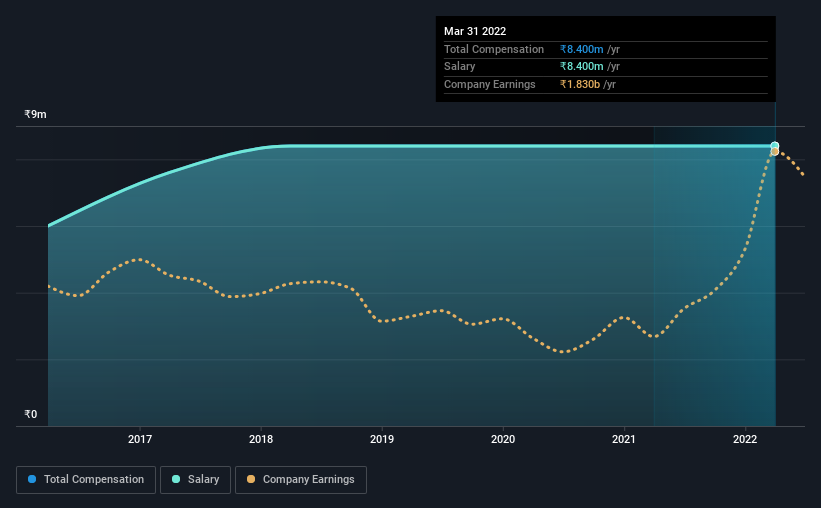Click the 2017 x-axis label

(x=140, y=439)
